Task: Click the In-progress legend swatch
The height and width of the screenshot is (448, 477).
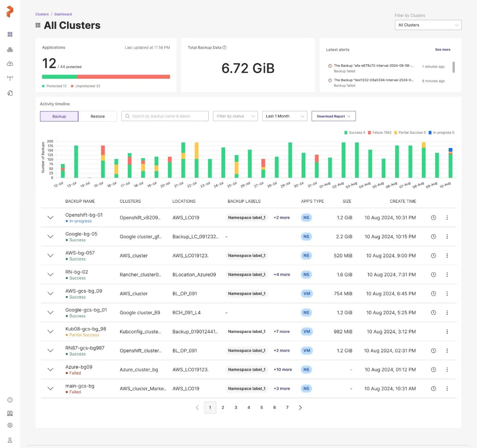Action: click(x=430, y=133)
